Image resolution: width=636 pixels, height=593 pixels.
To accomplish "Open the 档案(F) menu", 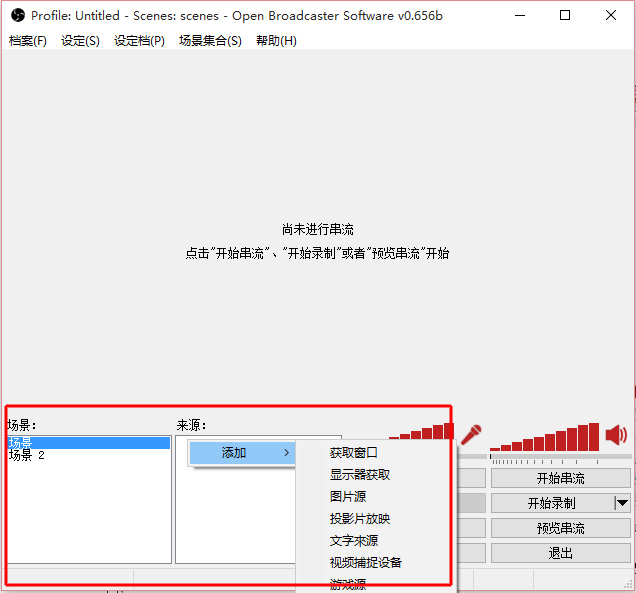I will pyautogui.click(x=28, y=41).
